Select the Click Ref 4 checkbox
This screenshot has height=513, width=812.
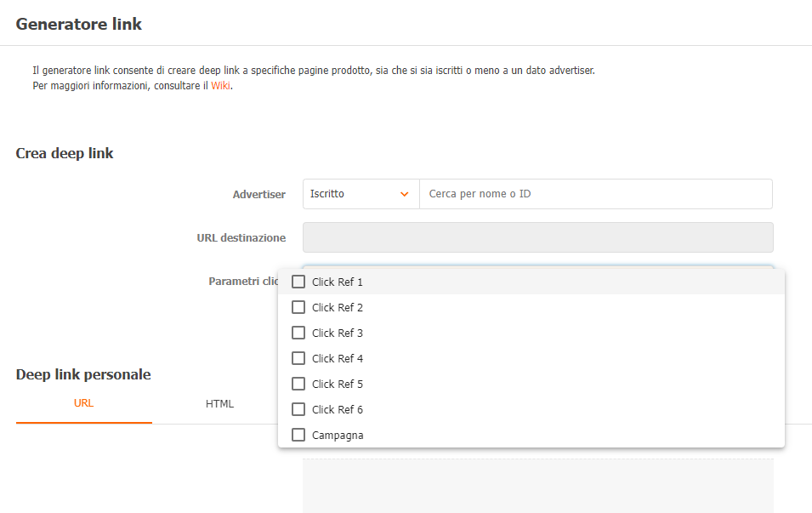pyautogui.click(x=298, y=358)
